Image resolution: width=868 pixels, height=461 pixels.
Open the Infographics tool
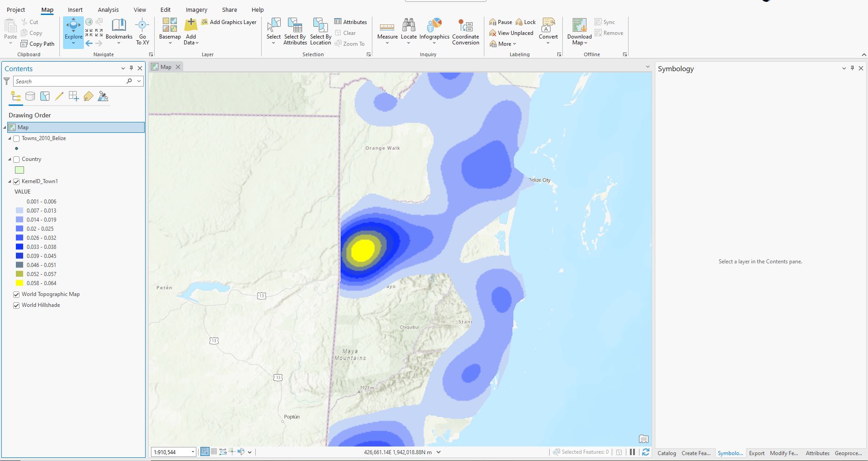[434, 32]
